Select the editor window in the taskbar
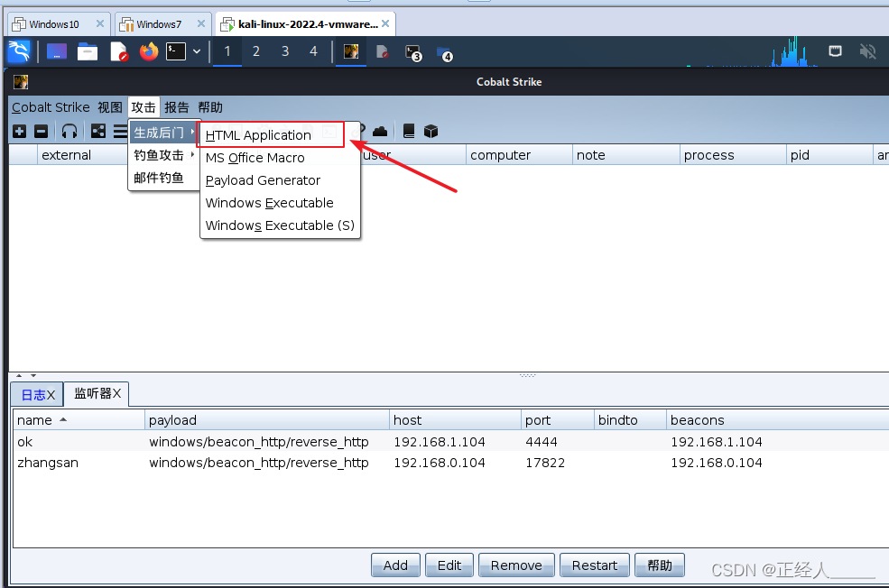889x588 pixels. [382, 52]
